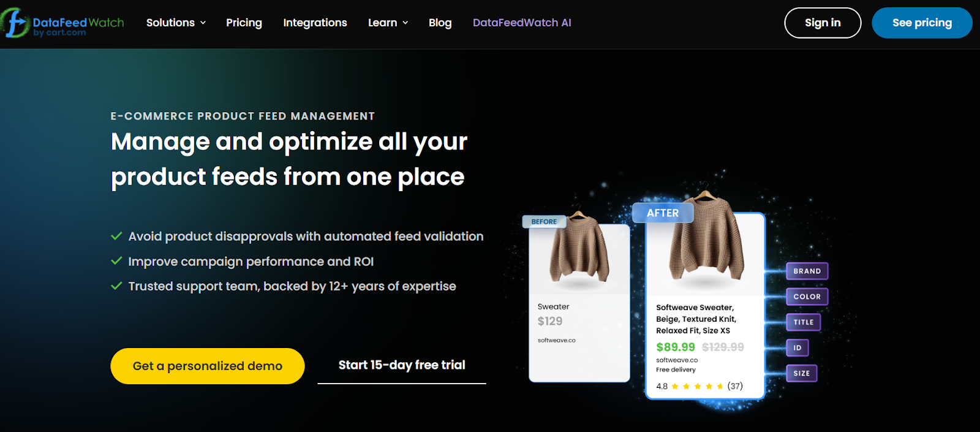Viewport: 980px width, 432px height.
Task: Click the BEFORE label tag
Action: (544, 222)
